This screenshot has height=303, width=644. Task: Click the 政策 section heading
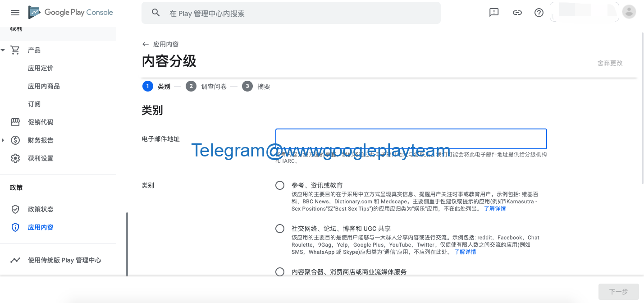pos(16,188)
